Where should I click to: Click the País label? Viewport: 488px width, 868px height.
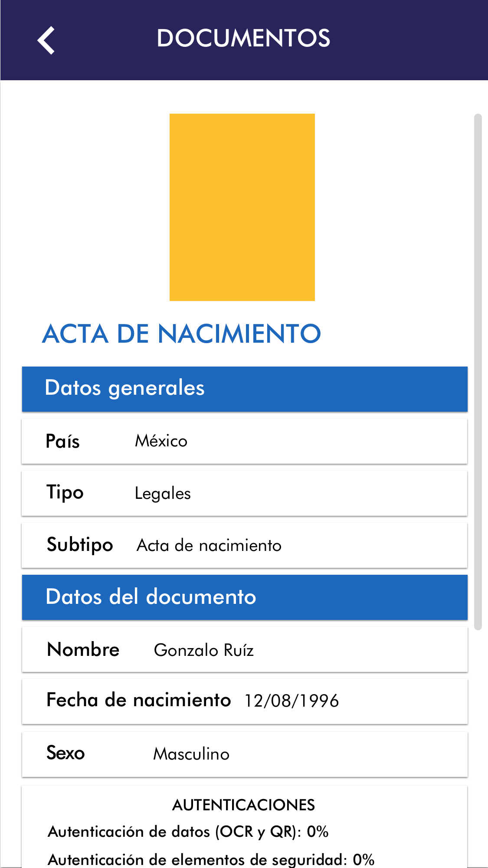(63, 442)
